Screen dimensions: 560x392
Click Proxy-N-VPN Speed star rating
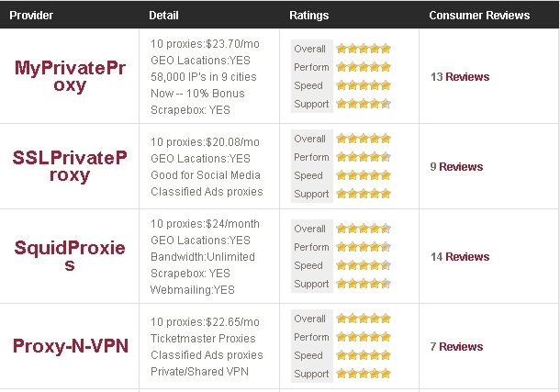(364, 355)
